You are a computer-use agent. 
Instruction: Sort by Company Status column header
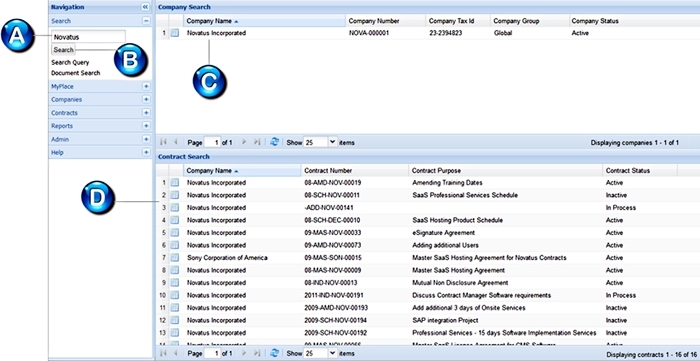[634, 21]
